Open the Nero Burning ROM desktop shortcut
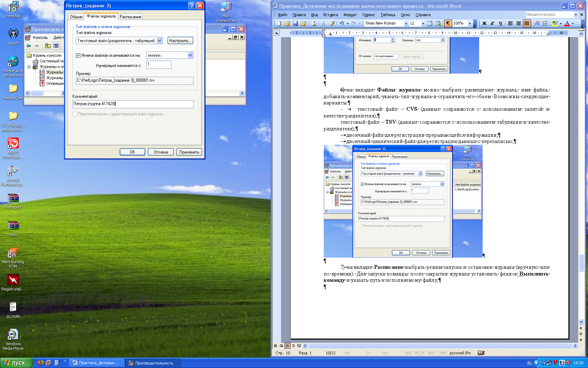The height and width of the screenshot is (368, 588). click(13, 258)
